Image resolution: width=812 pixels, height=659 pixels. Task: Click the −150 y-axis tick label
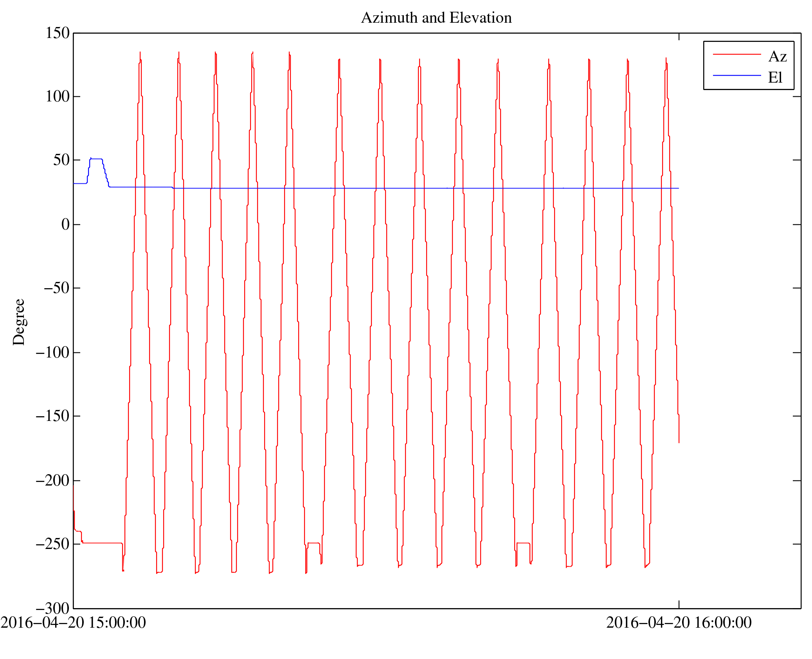[x=52, y=416]
